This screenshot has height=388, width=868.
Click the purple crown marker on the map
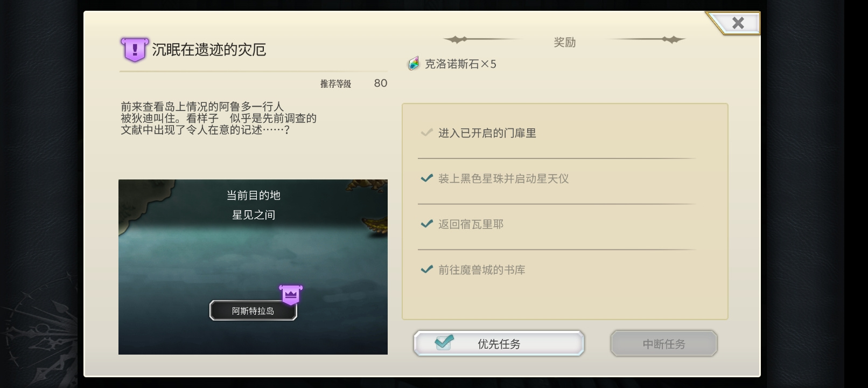click(291, 294)
